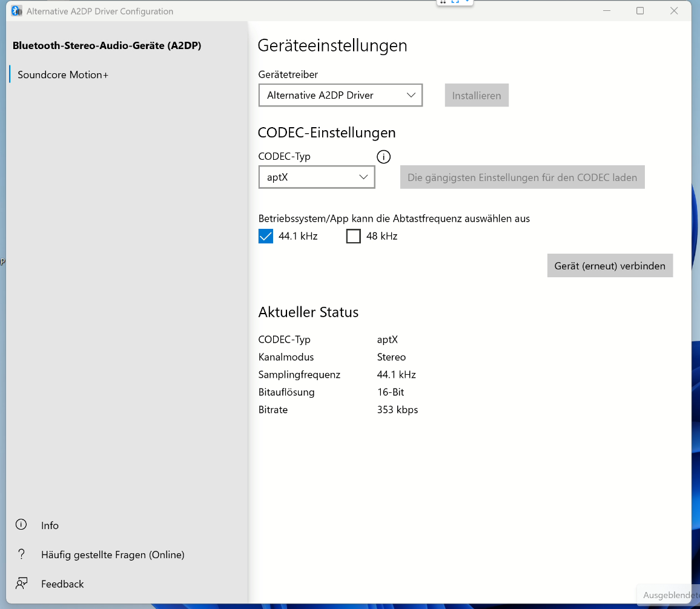Click the CODEC-Einstellungen heading

326,133
